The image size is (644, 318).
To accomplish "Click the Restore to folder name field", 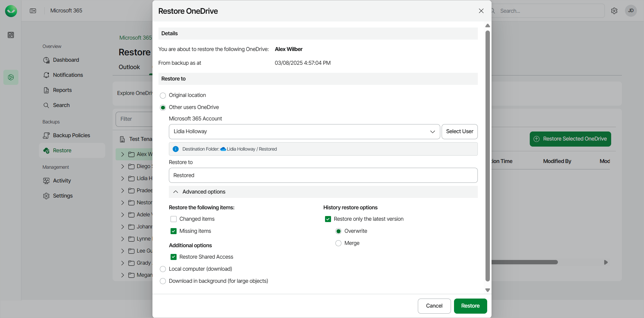I will pyautogui.click(x=323, y=175).
